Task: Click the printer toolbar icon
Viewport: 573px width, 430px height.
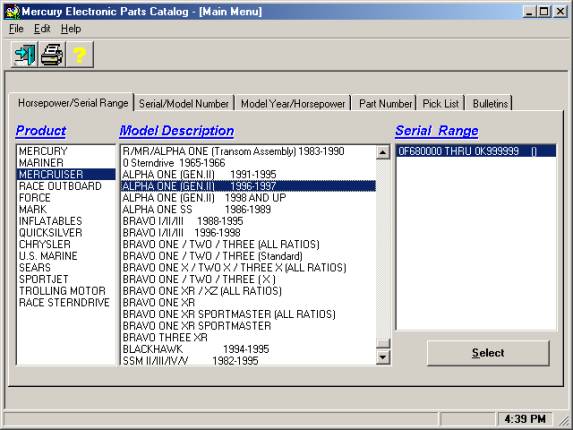Action: tap(52, 55)
